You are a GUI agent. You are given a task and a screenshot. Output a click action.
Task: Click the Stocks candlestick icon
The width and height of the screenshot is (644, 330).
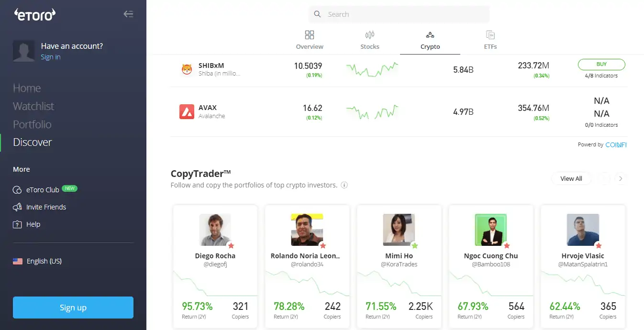(370, 35)
